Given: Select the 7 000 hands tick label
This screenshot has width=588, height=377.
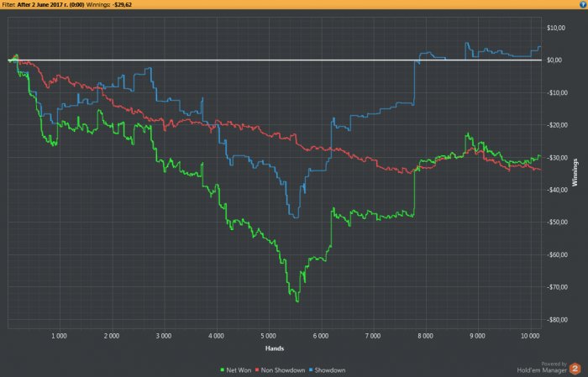Looking at the screenshot, I should (373, 336).
